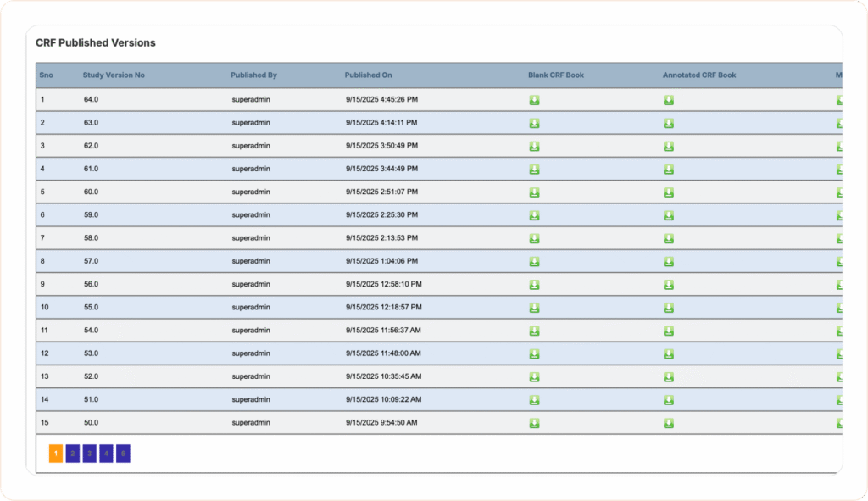The width and height of the screenshot is (868, 501).
Task: Jump to page 4 in pagination
Action: (x=106, y=454)
